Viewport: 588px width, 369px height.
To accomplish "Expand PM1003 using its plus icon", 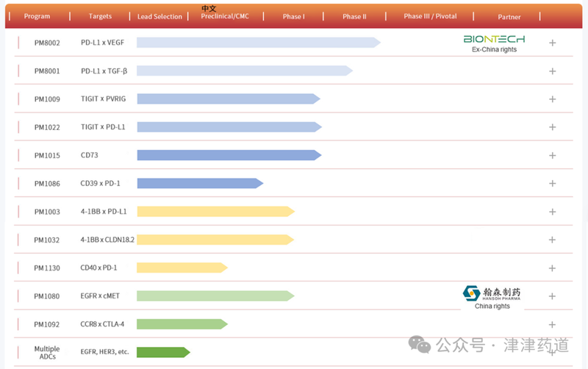I will [x=552, y=212].
